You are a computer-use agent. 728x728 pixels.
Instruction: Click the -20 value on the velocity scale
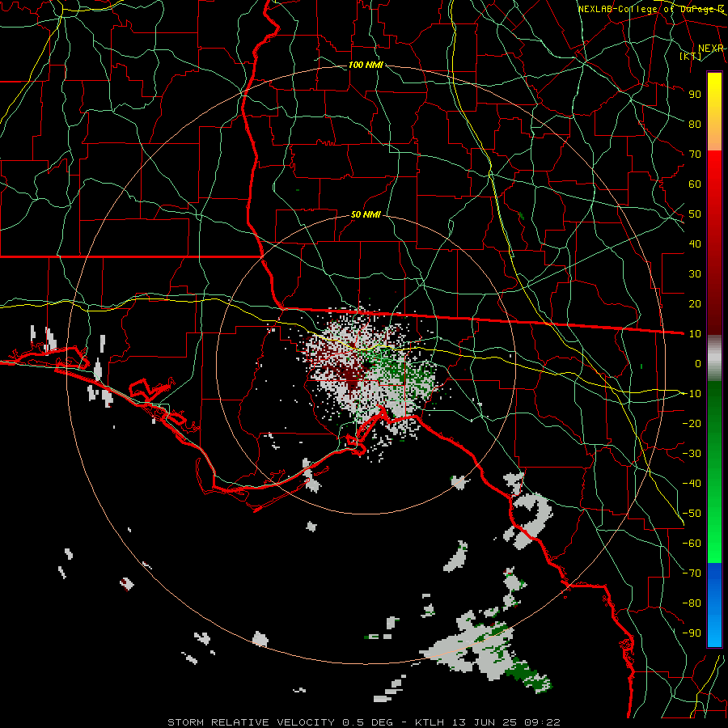pyautogui.click(x=692, y=423)
